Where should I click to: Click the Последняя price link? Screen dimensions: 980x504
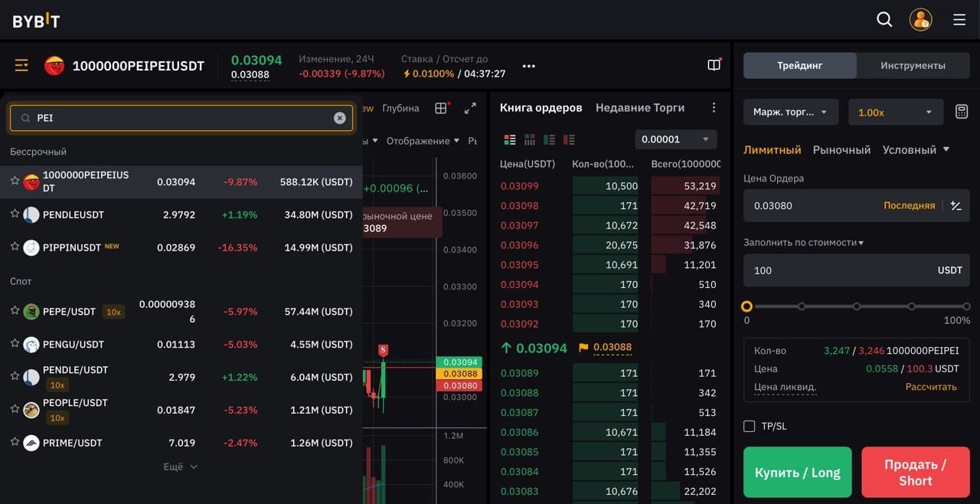910,205
